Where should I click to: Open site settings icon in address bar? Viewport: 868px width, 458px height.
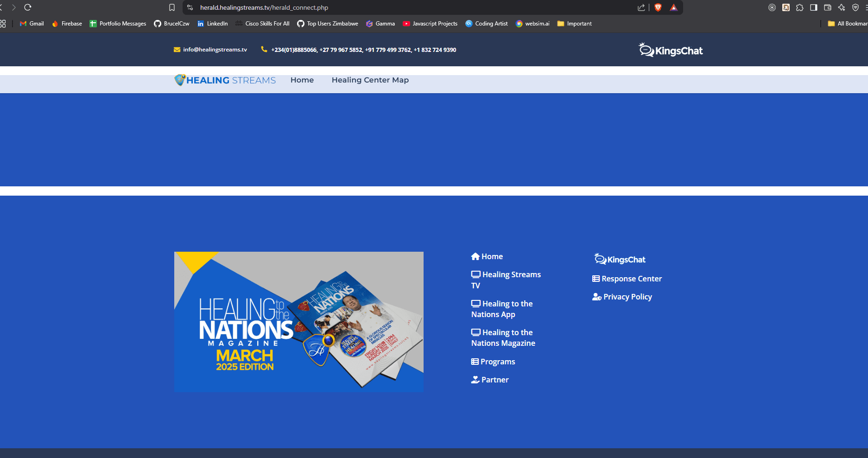point(190,7)
